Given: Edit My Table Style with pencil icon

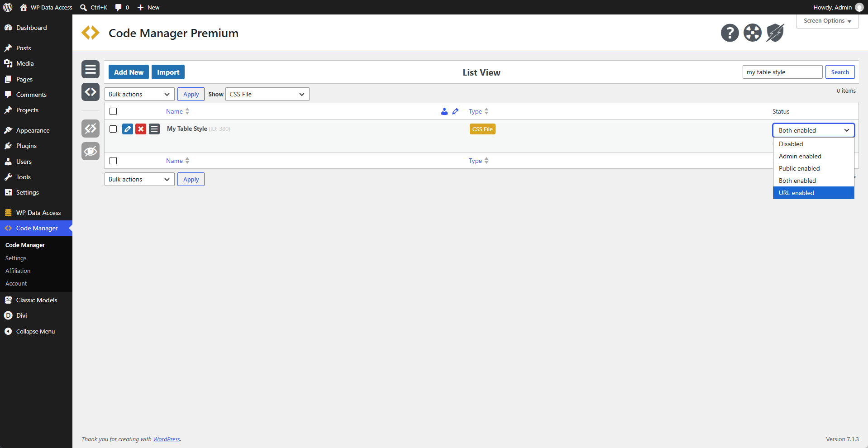Looking at the screenshot, I should (128, 129).
